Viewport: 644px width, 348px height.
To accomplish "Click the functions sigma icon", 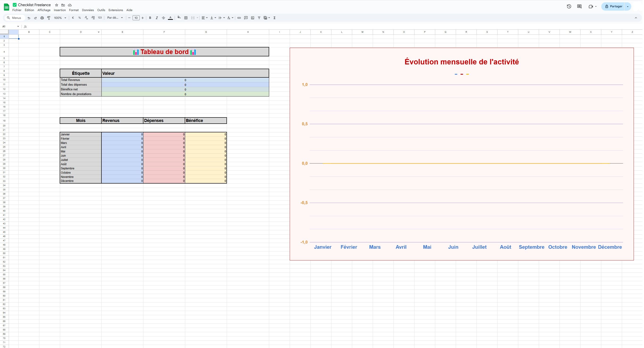I will coord(275,18).
